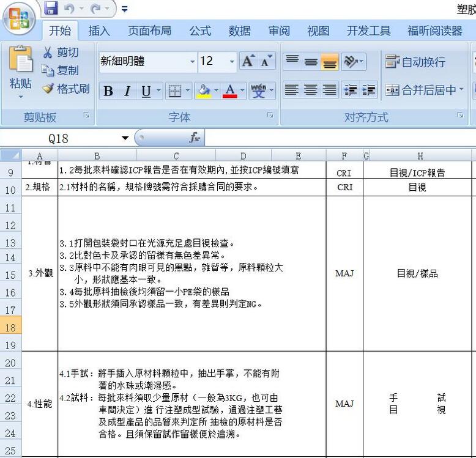Image resolution: width=476 pixels, height=458 pixels.
Task: Open the font color dropdown arrow
Action: tap(242, 90)
